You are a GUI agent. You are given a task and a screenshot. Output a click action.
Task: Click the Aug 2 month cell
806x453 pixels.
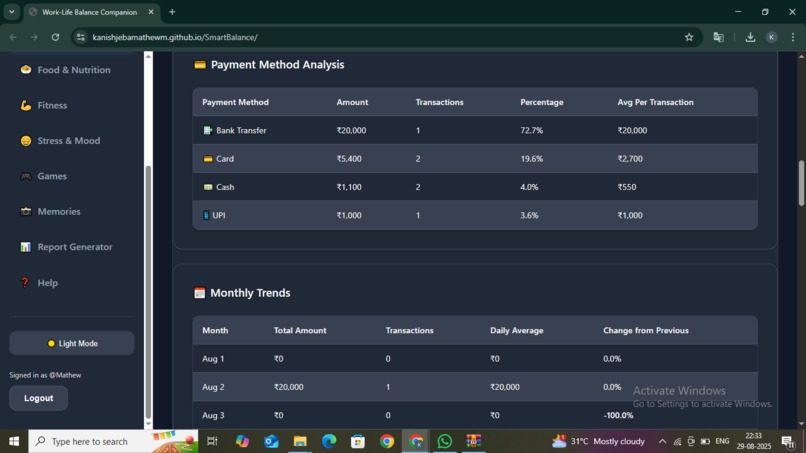(213, 387)
